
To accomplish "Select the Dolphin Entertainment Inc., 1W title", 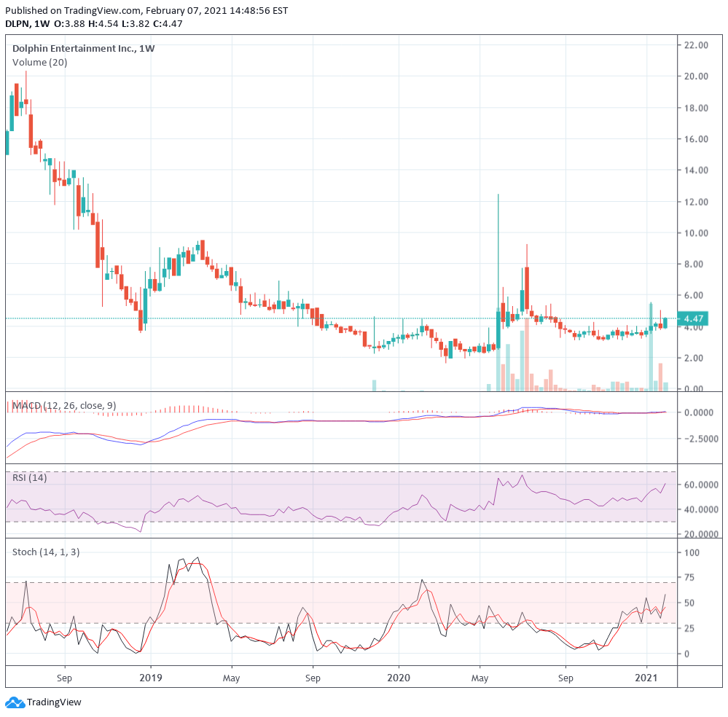I will coord(84,48).
